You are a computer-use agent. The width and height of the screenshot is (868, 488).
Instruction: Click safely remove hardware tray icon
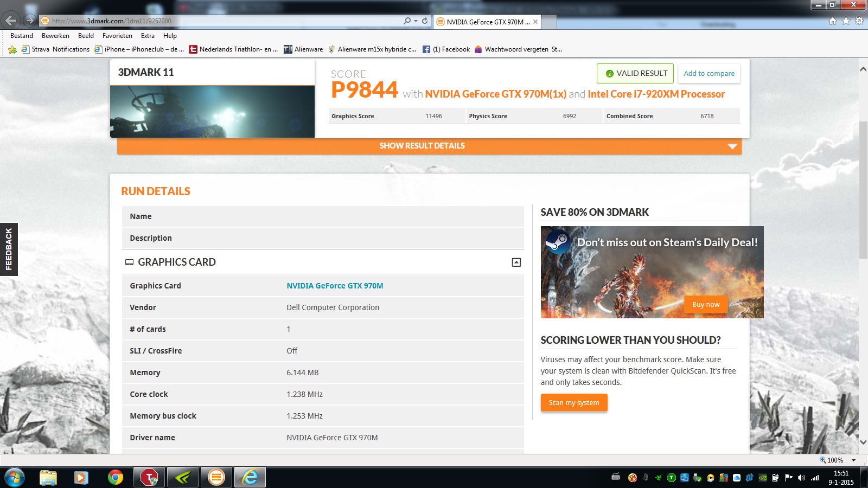pyautogui.click(x=698, y=478)
